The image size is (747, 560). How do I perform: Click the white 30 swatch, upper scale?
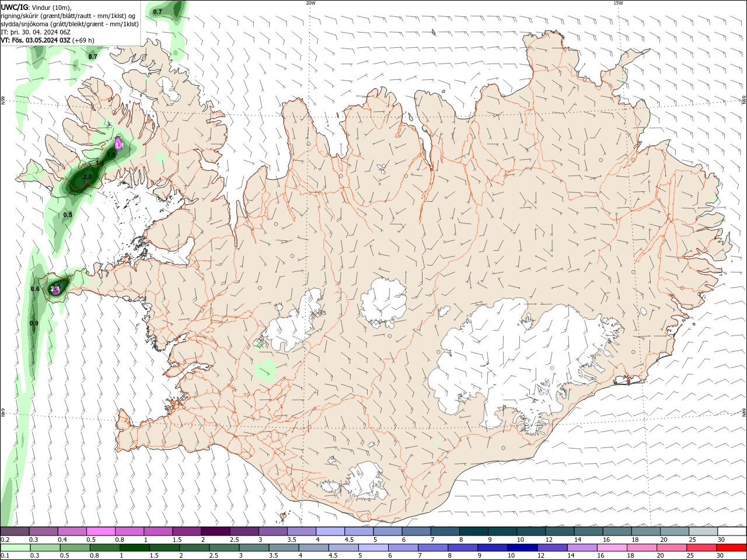732,531
